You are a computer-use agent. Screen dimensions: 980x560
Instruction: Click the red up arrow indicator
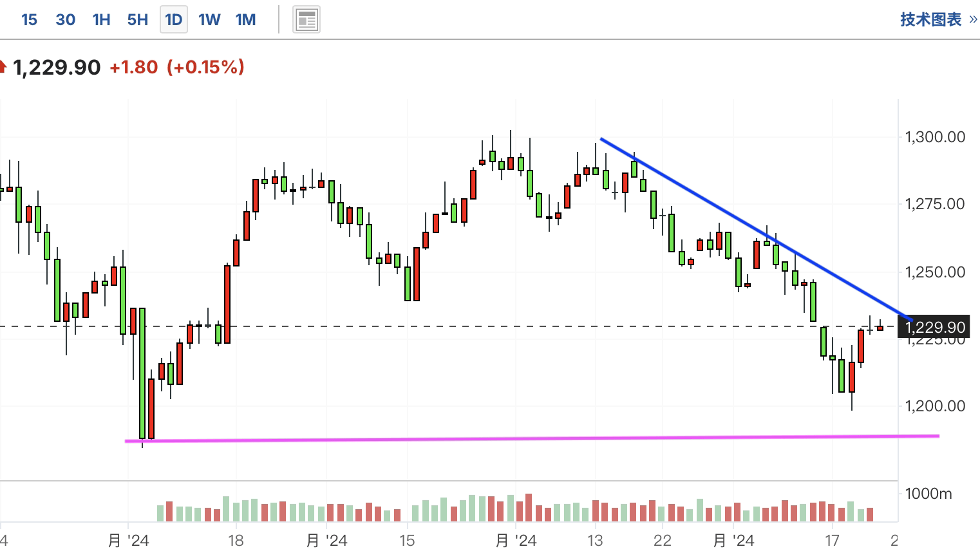click(3, 66)
